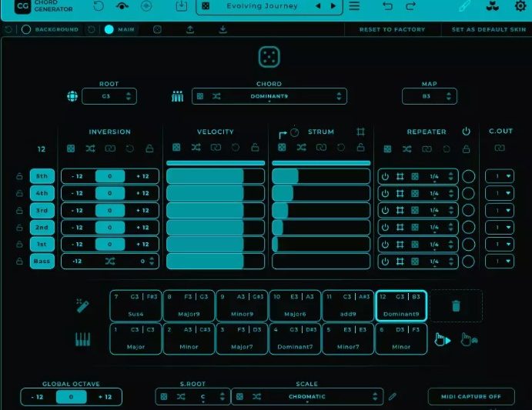The image size is (532, 410).
Task: Open 5th row C.OUT channel dropdown
Action: pos(500,176)
